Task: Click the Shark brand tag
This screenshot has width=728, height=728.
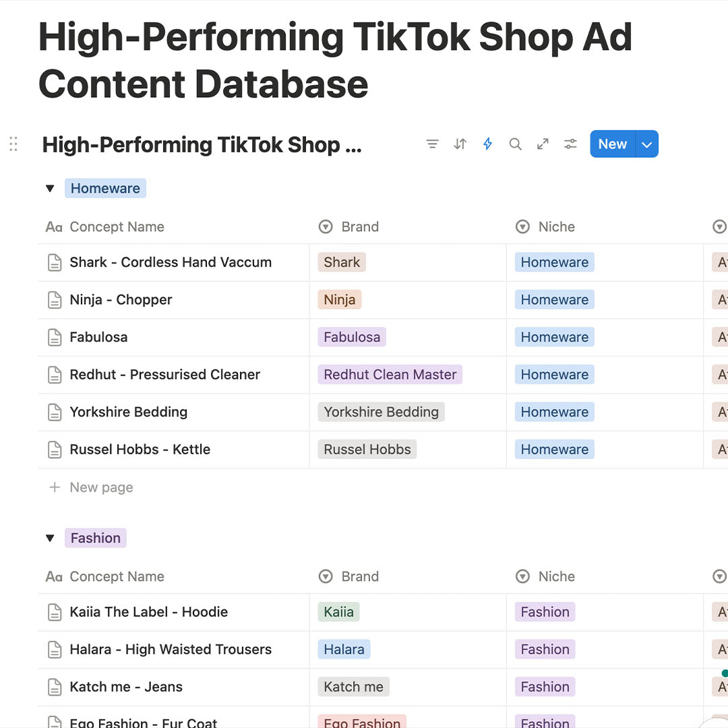Action: (x=342, y=262)
